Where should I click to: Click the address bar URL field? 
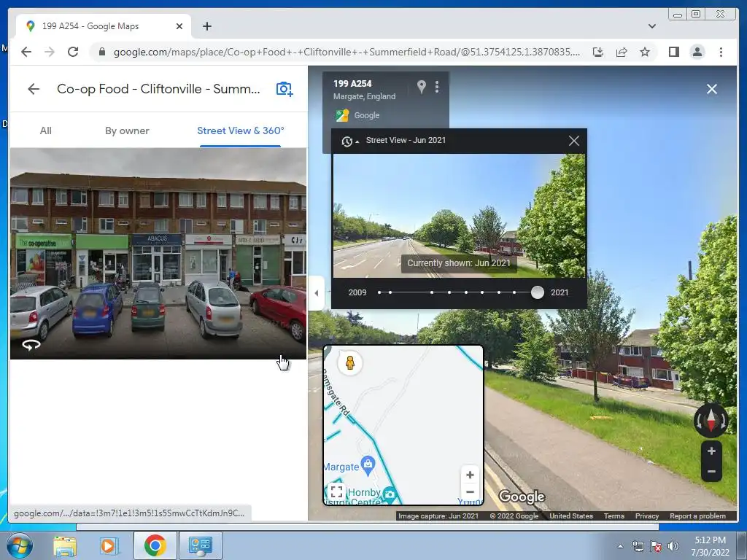point(347,52)
